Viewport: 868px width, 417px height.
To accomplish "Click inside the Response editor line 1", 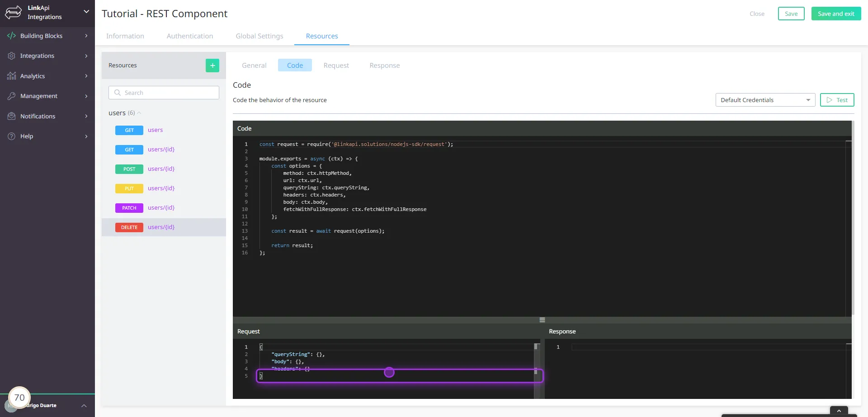I will click(708, 347).
